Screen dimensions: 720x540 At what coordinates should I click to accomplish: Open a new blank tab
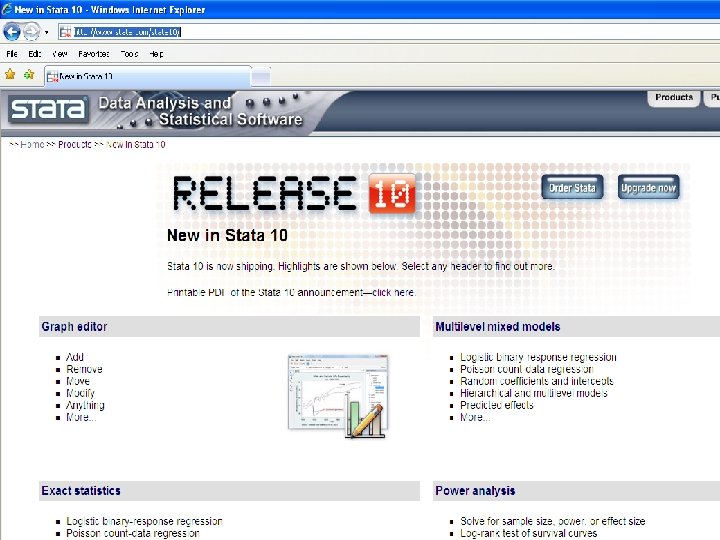coord(261,76)
